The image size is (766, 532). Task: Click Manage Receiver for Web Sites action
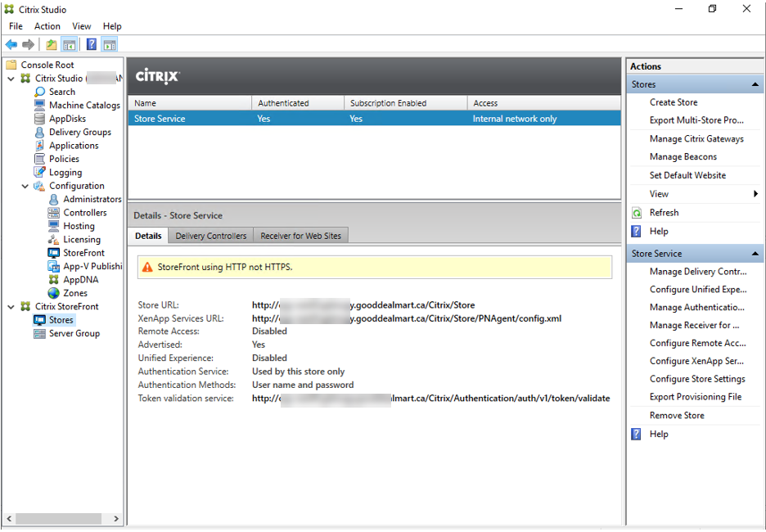click(x=694, y=326)
